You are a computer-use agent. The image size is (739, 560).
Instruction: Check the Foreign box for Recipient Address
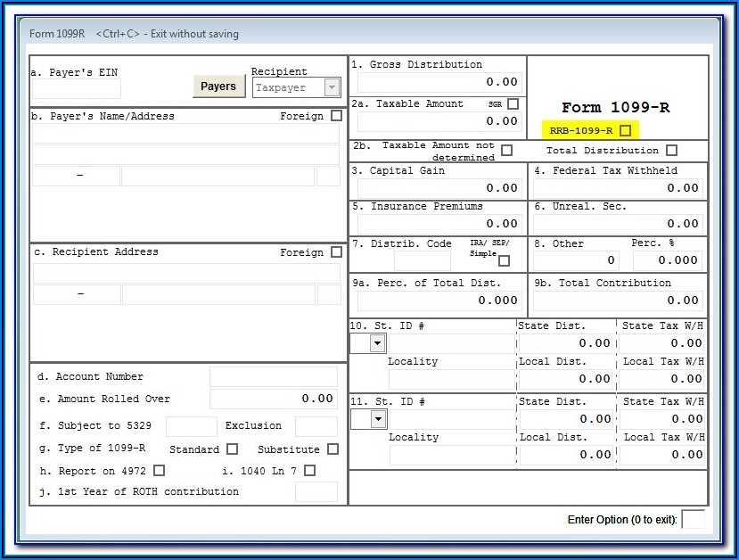pos(336,252)
